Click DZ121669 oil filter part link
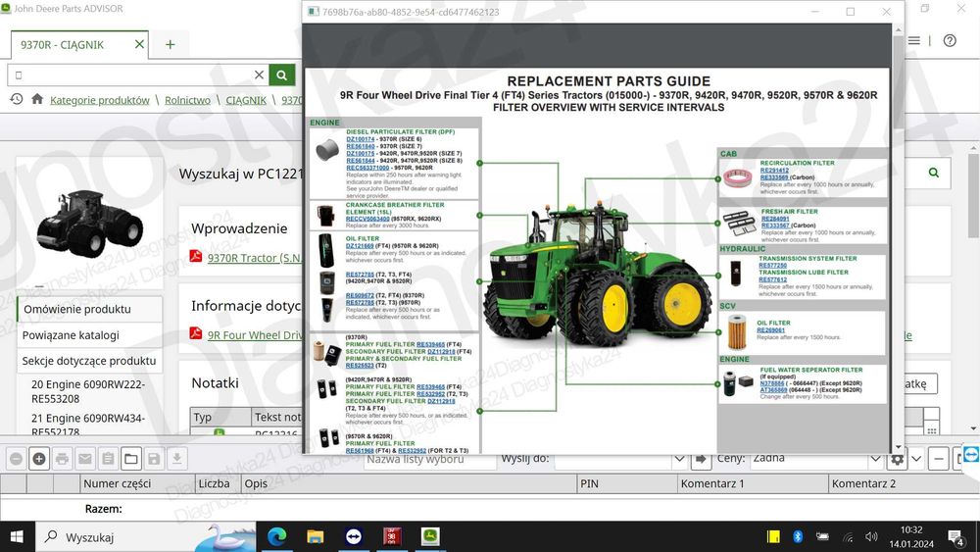Screen dimensions: 980x552 [x=360, y=246]
